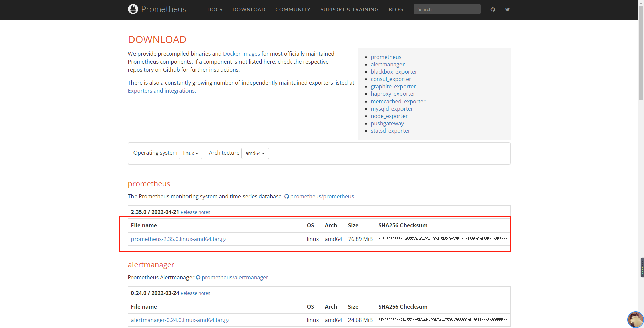
Task: Click the 76.89 MiB size cell
Action: [x=360, y=239]
